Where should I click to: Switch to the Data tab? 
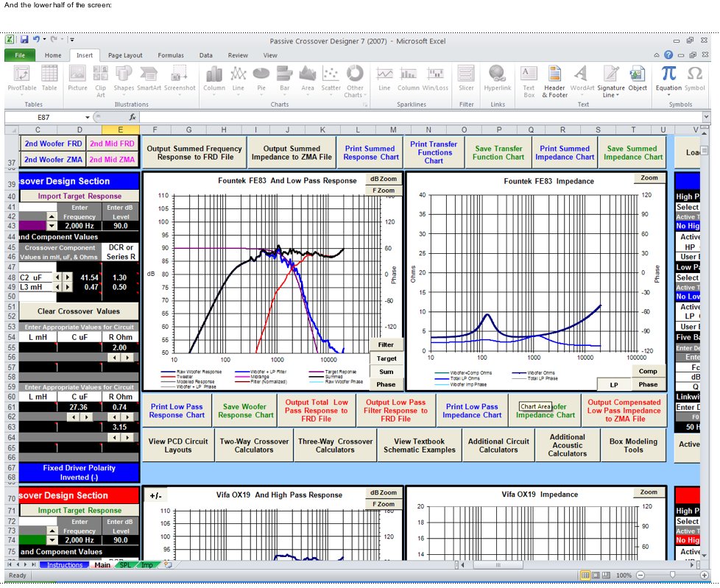(x=205, y=55)
